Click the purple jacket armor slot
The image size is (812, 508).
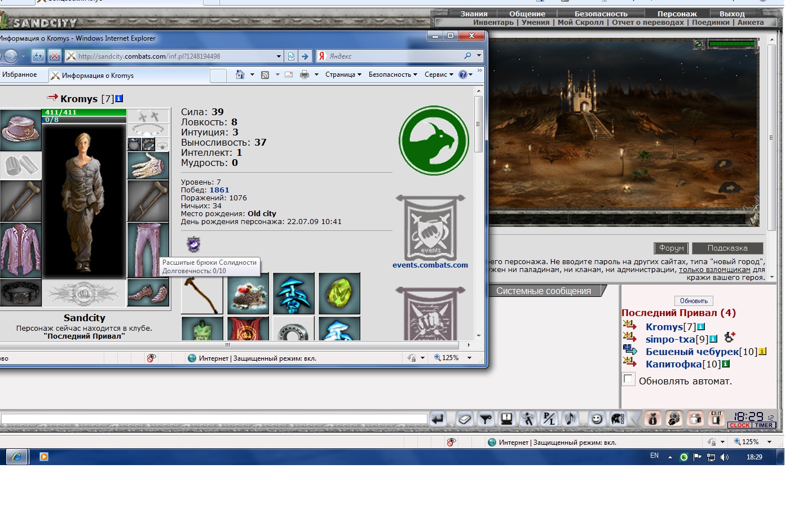click(x=20, y=249)
